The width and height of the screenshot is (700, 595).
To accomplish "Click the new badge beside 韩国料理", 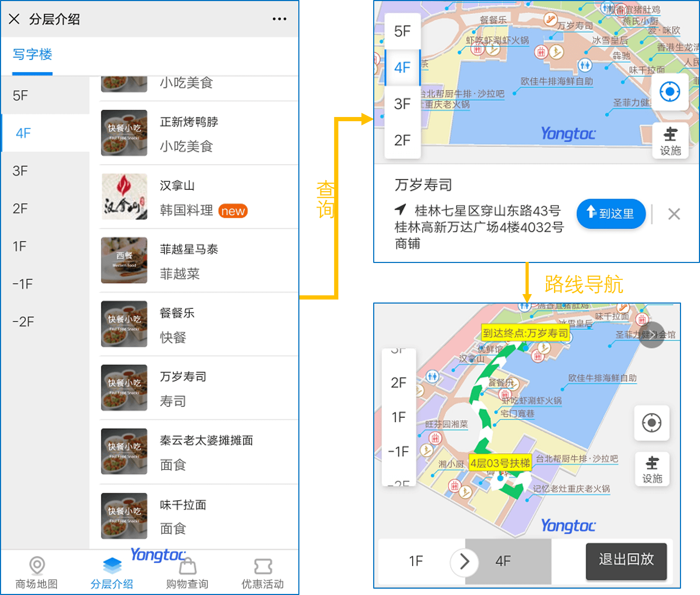I will (x=233, y=211).
